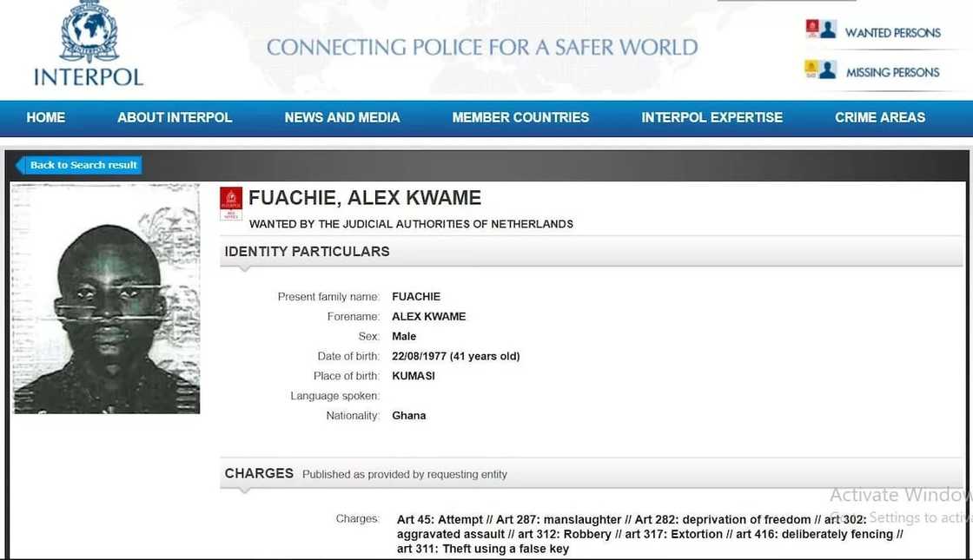Viewport: 973px width, 560px height.
Task: Open the HOME menu item
Action: 45,117
